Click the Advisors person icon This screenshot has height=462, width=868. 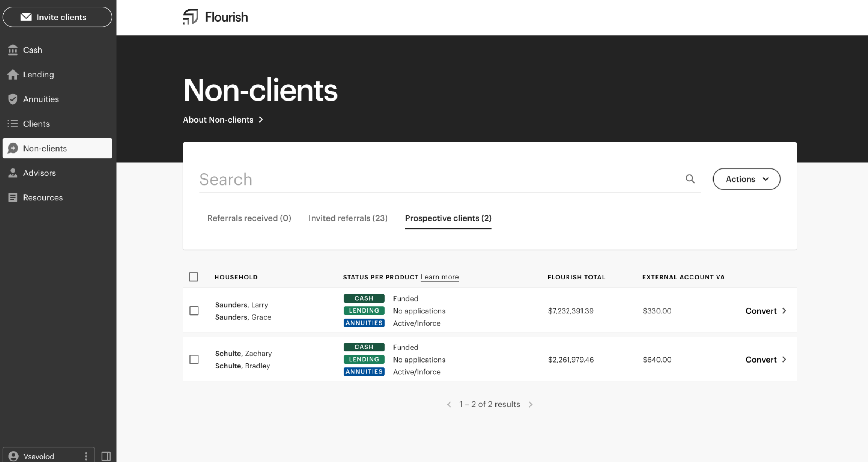point(13,173)
